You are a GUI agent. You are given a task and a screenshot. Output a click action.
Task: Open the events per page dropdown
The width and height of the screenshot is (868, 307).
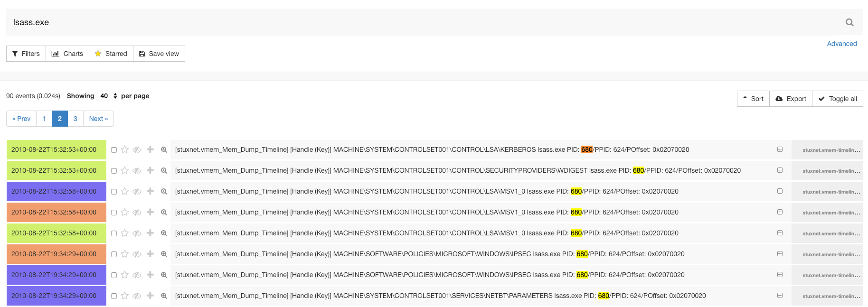point(108,96)
